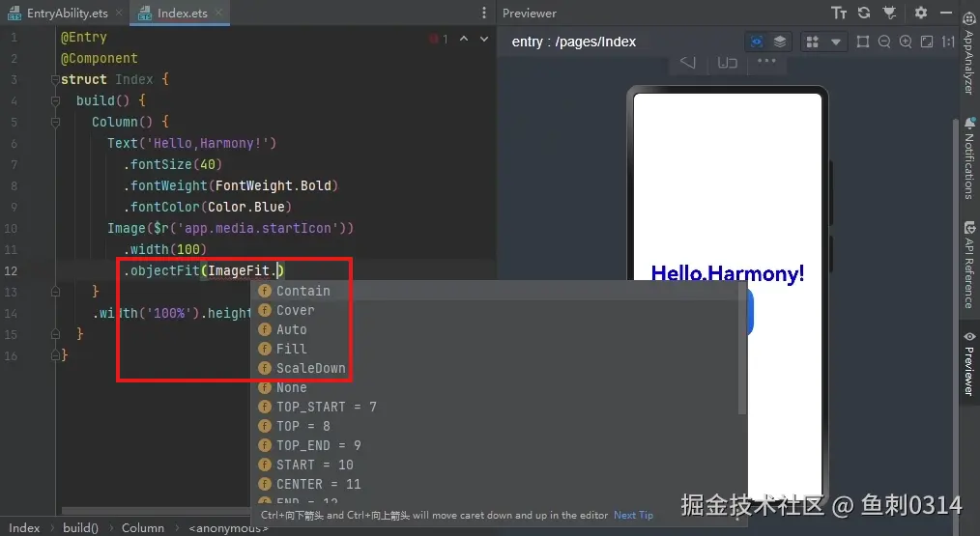The image size is (980, 536).
Task: Open Previewer settings gear
Action: click(x=921, y=13)
